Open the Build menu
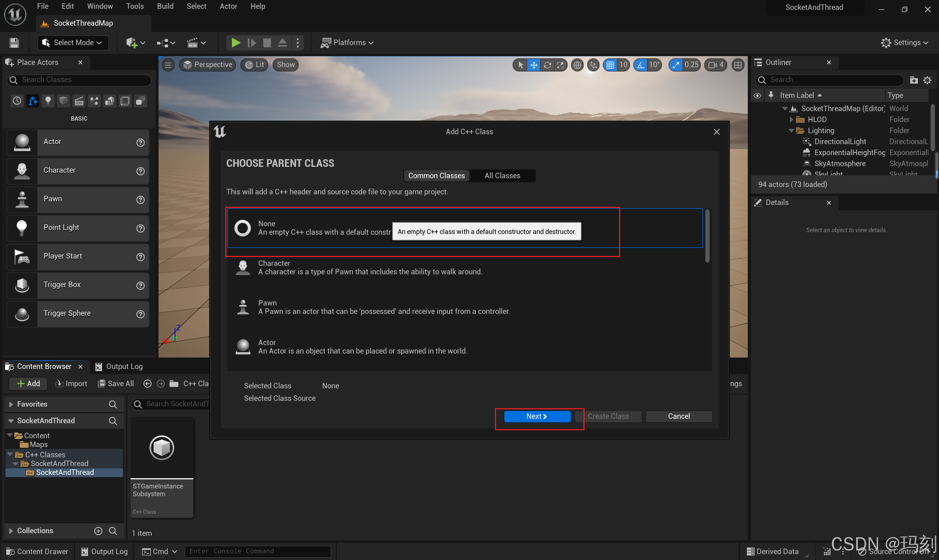 [x=165, y=6]
